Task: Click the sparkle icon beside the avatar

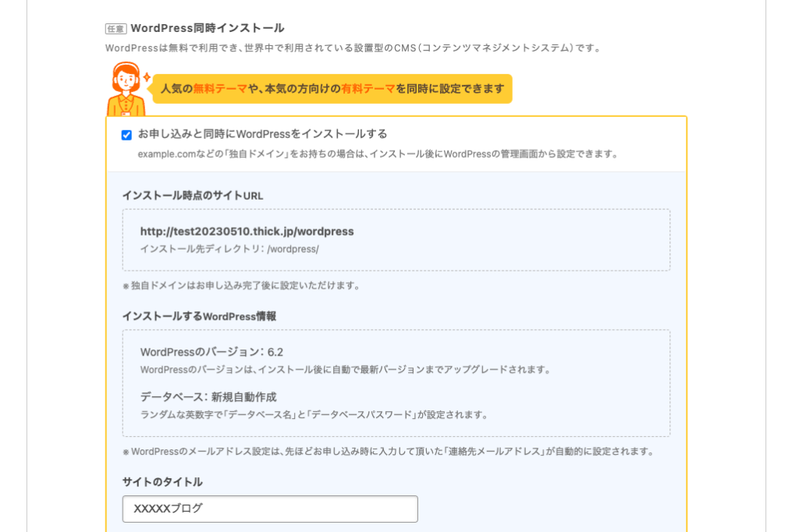Action: tap(146, 77)
